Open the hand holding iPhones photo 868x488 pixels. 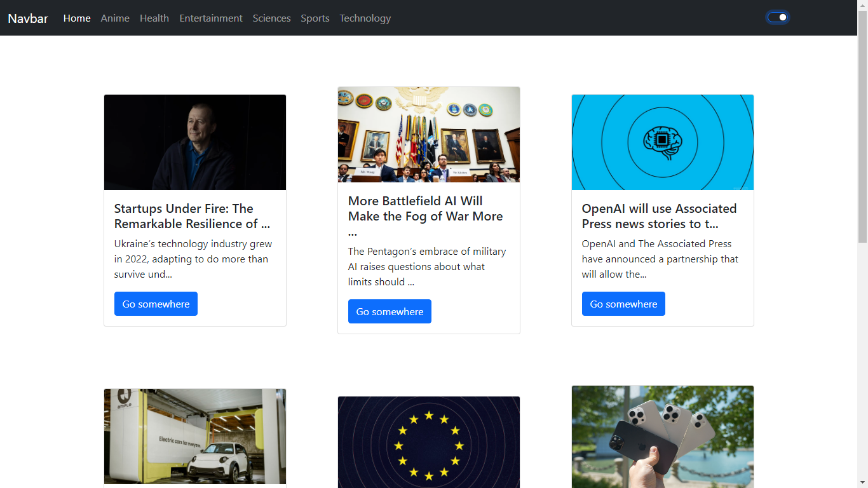pos(663,437)
